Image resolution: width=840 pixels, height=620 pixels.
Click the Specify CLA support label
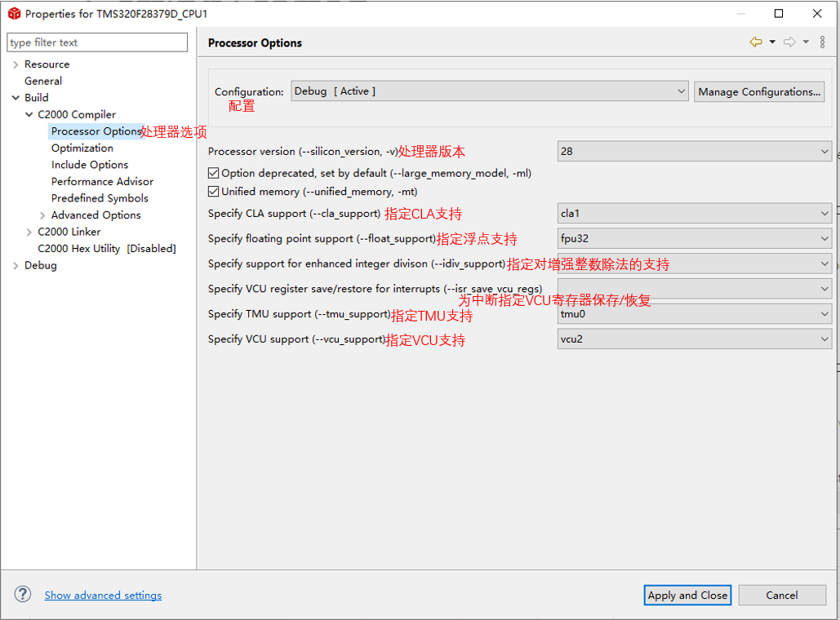pyautogui.click(x=294, y=213)
